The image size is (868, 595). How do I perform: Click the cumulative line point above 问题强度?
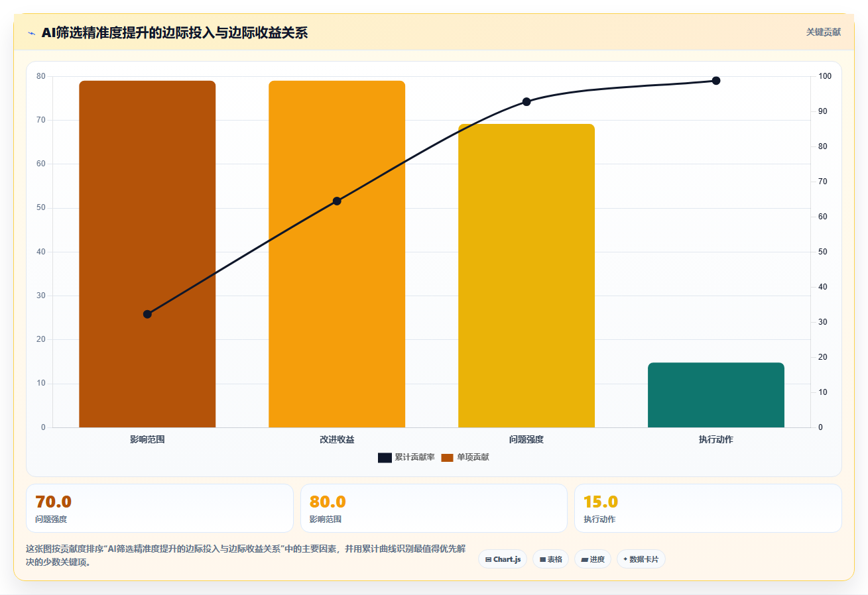(527, 101)
